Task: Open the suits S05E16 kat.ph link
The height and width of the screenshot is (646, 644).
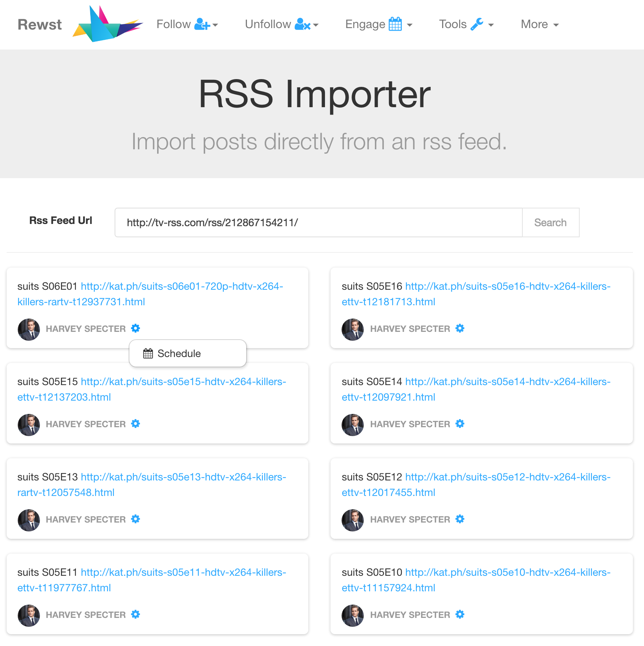Action: tap(476, 294)
